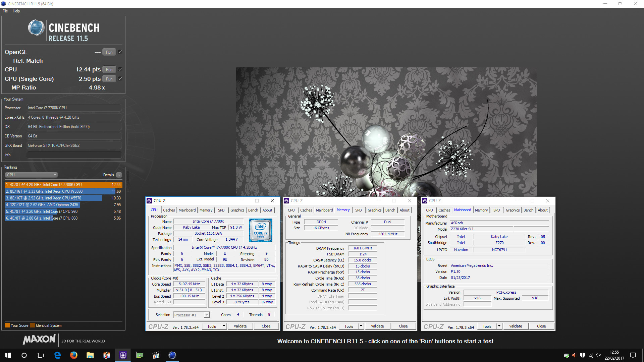Open Processor #1 selection dropdown

click(x=192, y=315)
